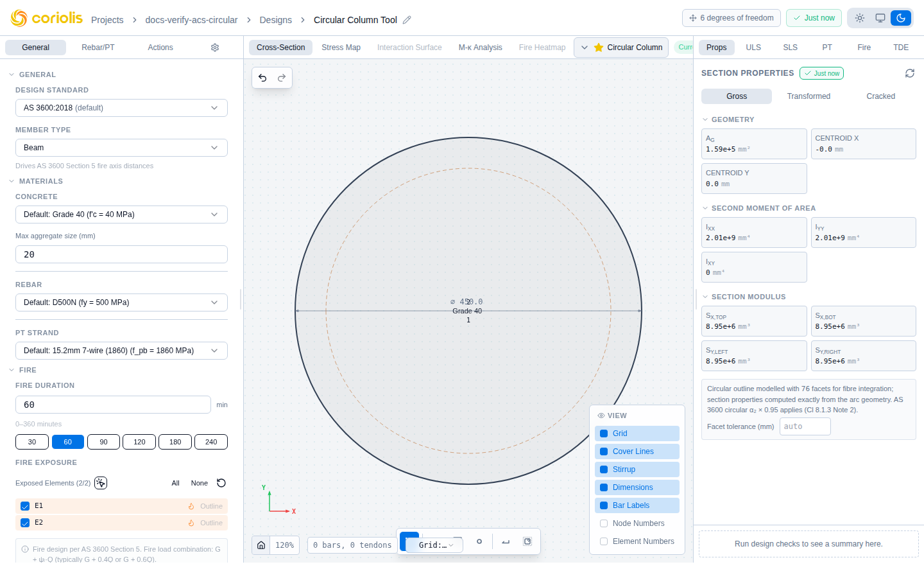This screenshot has height=578, width=924.
Task: Switch to the light theme sun icon
Action: point(860,18)
